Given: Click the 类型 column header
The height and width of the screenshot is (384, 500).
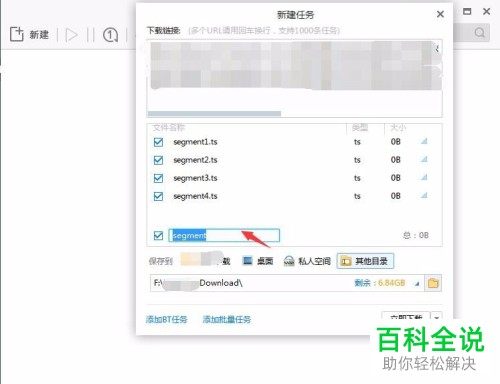Looking at the screenshot, I should click(x=360, y=127).
